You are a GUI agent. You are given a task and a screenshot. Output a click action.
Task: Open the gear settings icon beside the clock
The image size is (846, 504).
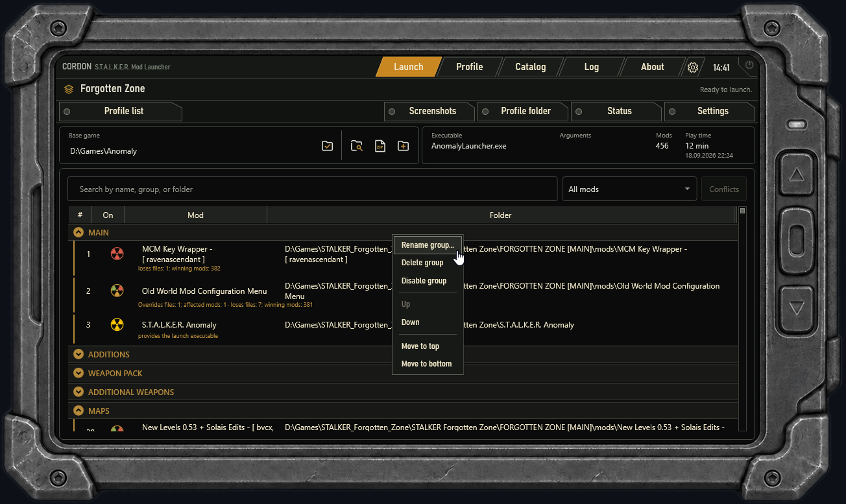pos(693,67)
